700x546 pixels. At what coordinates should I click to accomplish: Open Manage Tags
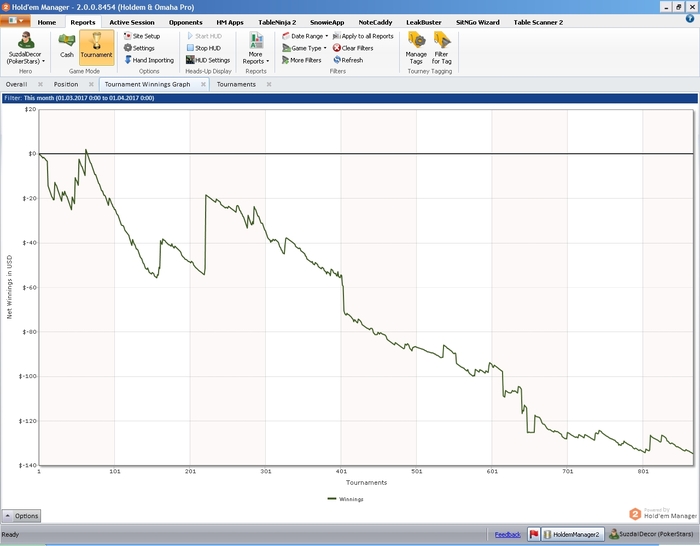[x=416, y=46]
